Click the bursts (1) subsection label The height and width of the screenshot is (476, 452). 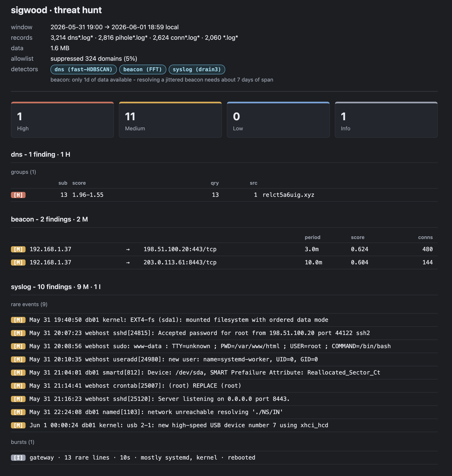[x=23, y=442]
